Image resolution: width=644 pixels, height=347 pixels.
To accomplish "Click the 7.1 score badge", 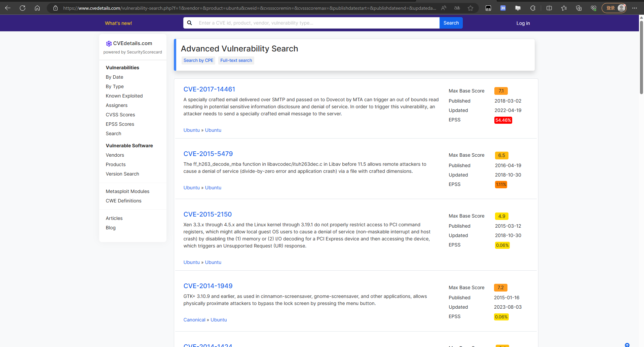I will [501, 91].
